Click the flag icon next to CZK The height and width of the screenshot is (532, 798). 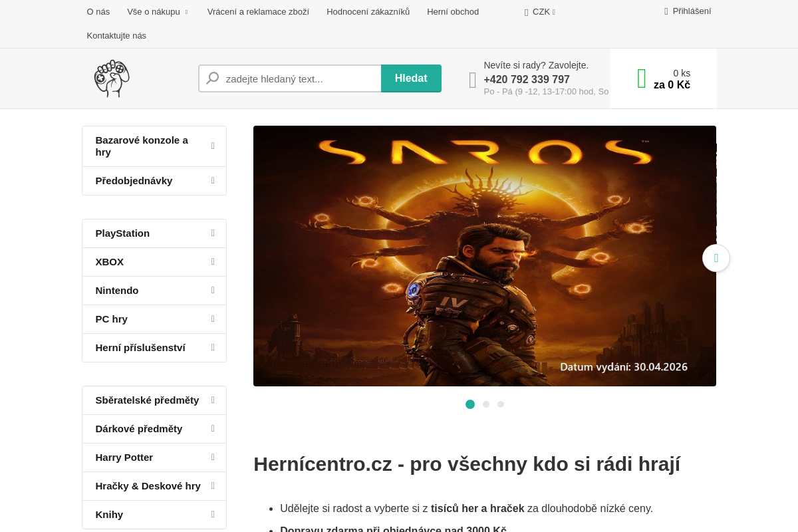pos(525,12)
